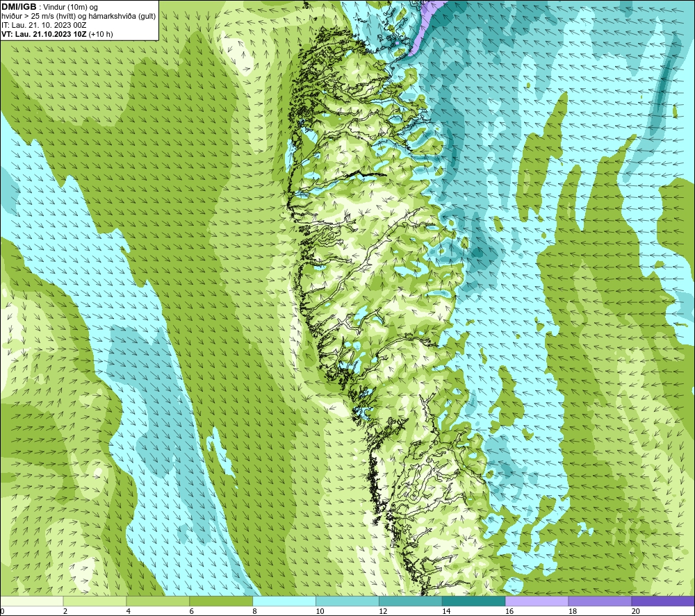Click the legend label '16'
Image resolution: width=695 pixels, height=616 pixels.
coord(509,611)
